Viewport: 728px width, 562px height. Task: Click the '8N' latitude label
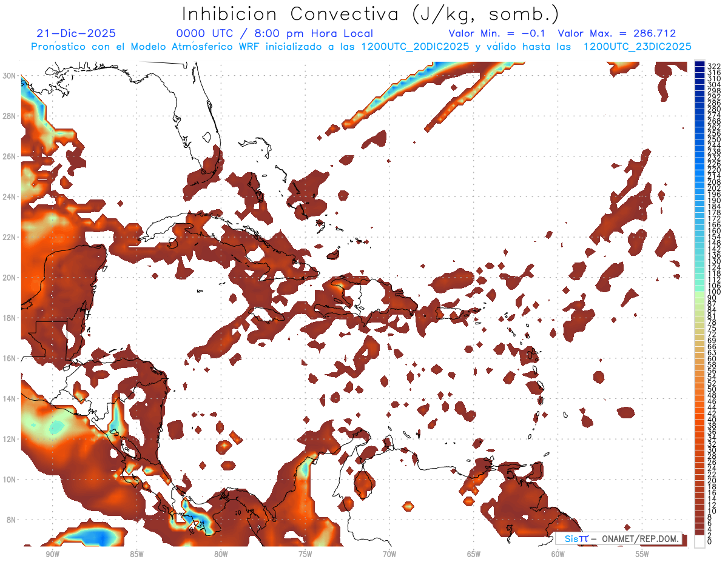click(x=12, y=520)
